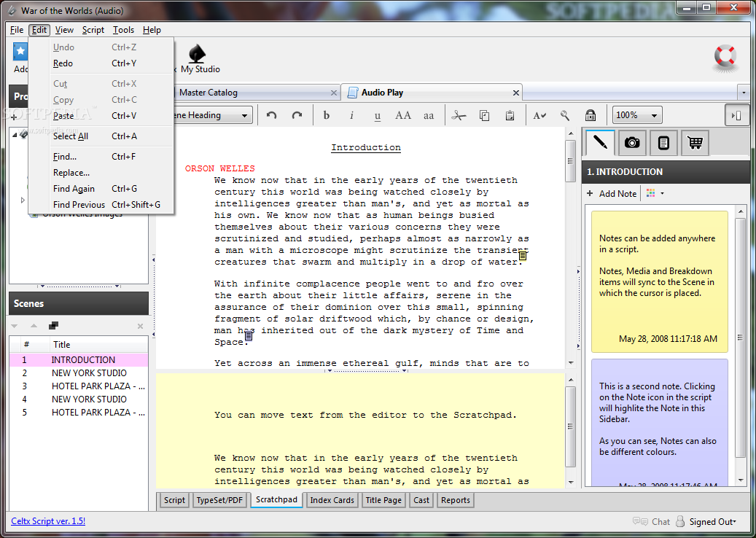Click the clipboard Paste icon
756x538 pixels.
510,115
